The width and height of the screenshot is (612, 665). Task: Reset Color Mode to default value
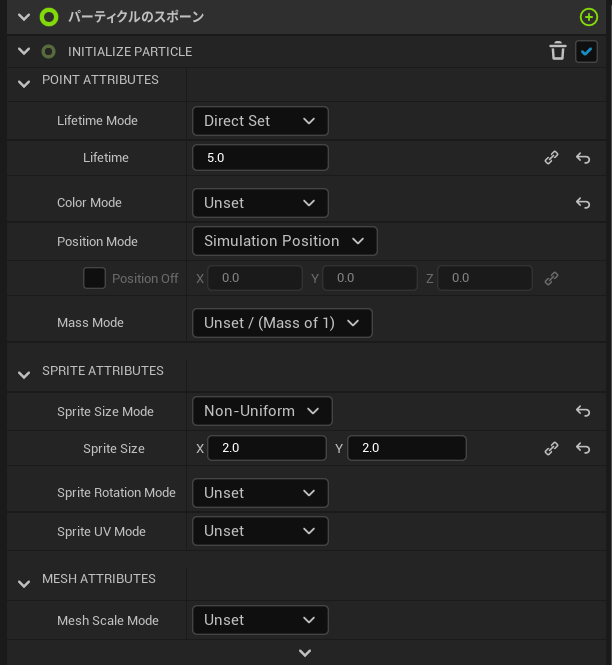(x=583, y=203)
